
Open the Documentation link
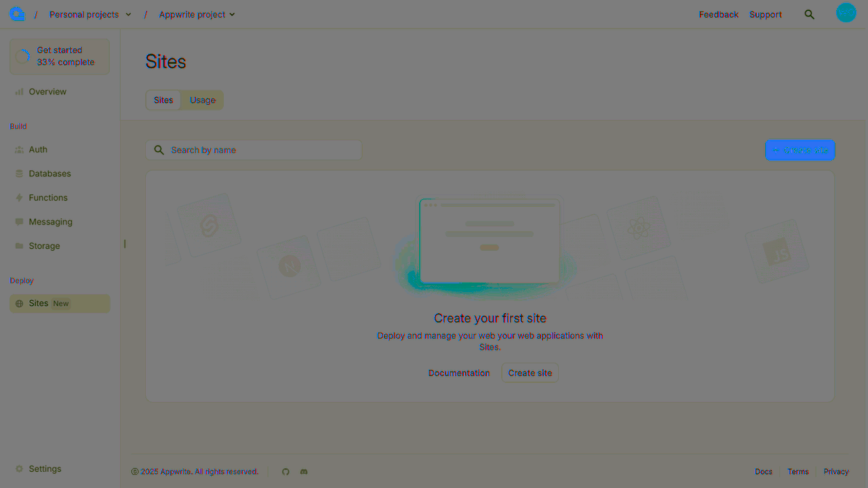[459, 373]
